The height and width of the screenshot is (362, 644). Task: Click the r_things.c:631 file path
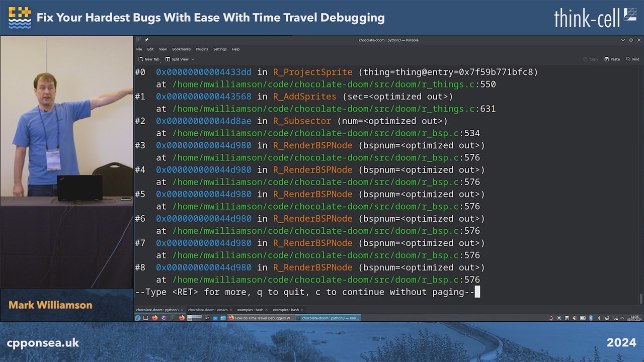(334, 109)
